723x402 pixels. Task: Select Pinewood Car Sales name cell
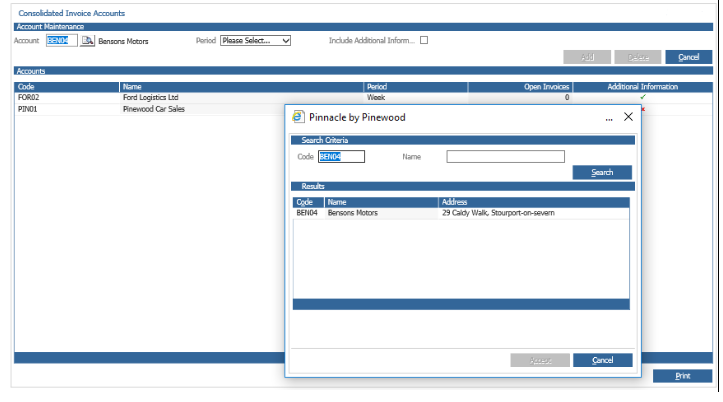pyautogui.click(x=154, y=109)
